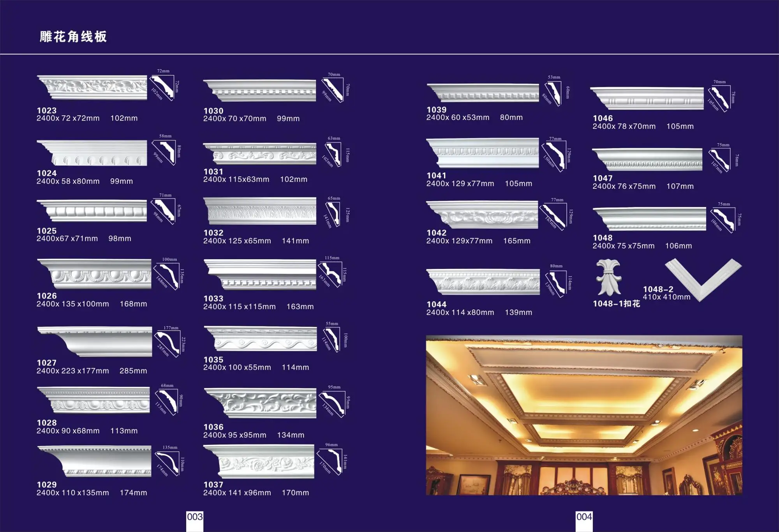Click the page number 003
This screenshot has width=779, height=532.
(x=195, y=517)
